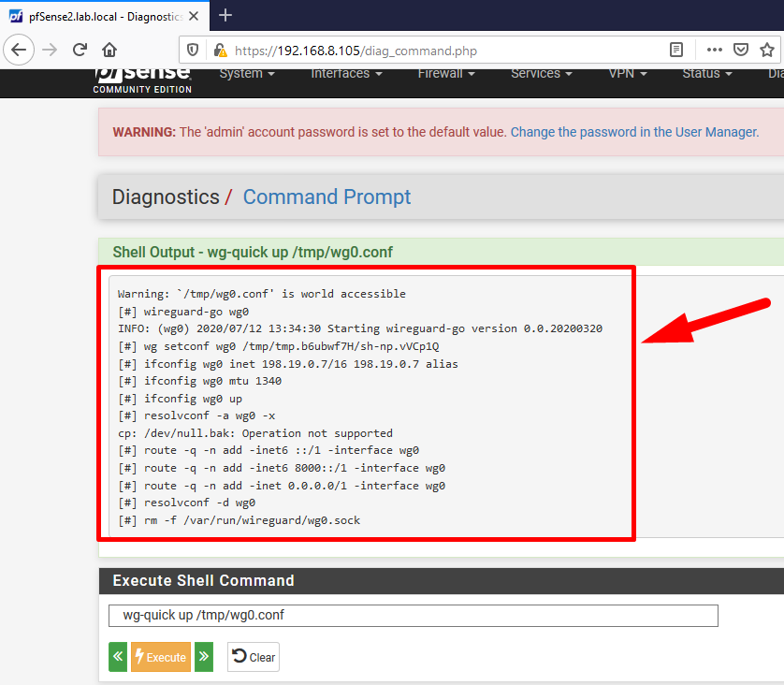784x685 pixels.
Task: Select the pfSense2.lab.local Diagnostics tab
Action: point(105,17)
